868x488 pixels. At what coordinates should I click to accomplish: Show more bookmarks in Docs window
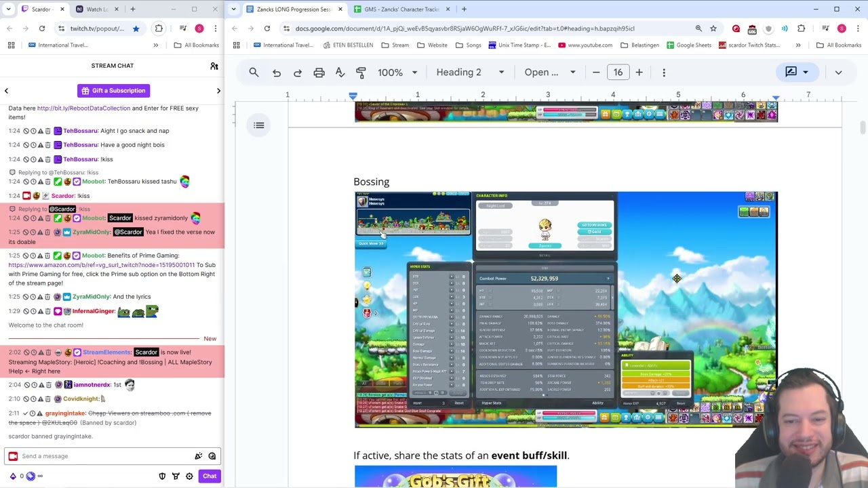[x=798, y=45]
